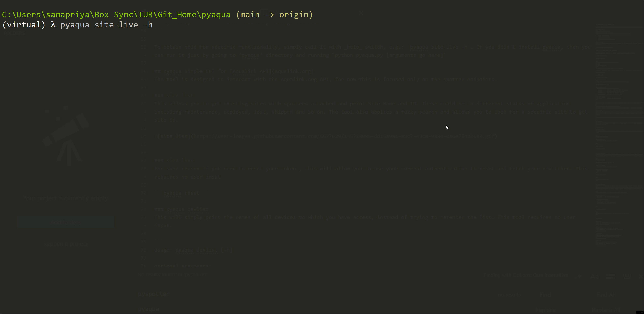Viewport: 644px width, 314px height.
Task: Open the Reopen a project link
Action: point(65,244)
